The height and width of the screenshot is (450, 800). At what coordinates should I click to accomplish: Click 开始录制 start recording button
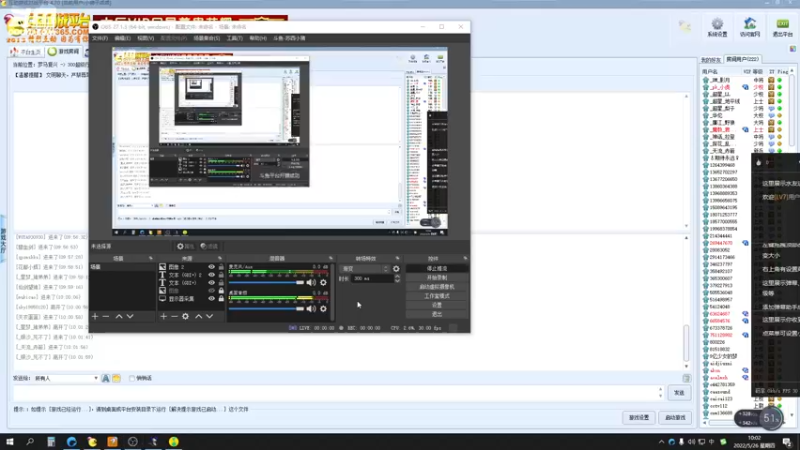pos(437,278)
